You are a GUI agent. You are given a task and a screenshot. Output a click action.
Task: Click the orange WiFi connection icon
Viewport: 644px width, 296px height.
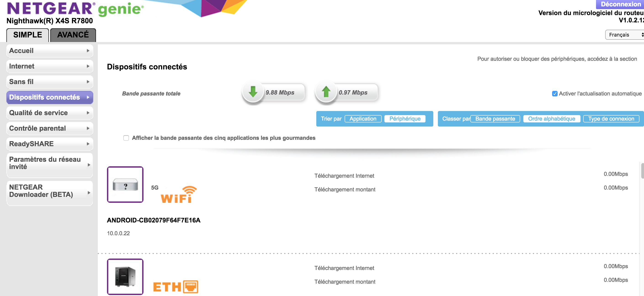178,194
